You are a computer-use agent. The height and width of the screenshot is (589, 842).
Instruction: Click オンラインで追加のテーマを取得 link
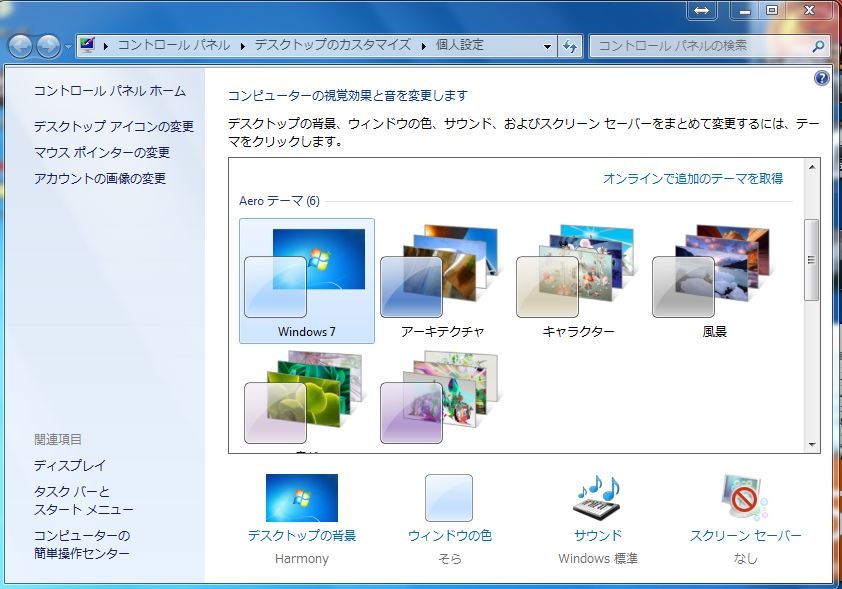coord(693,178)
